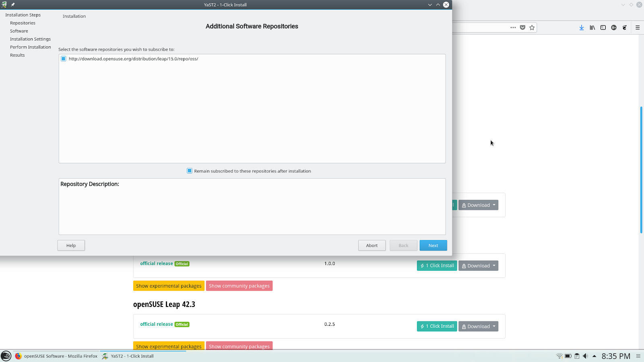Open the network Wi-Fi tray icon
The image size is (644, 362).
559,356
